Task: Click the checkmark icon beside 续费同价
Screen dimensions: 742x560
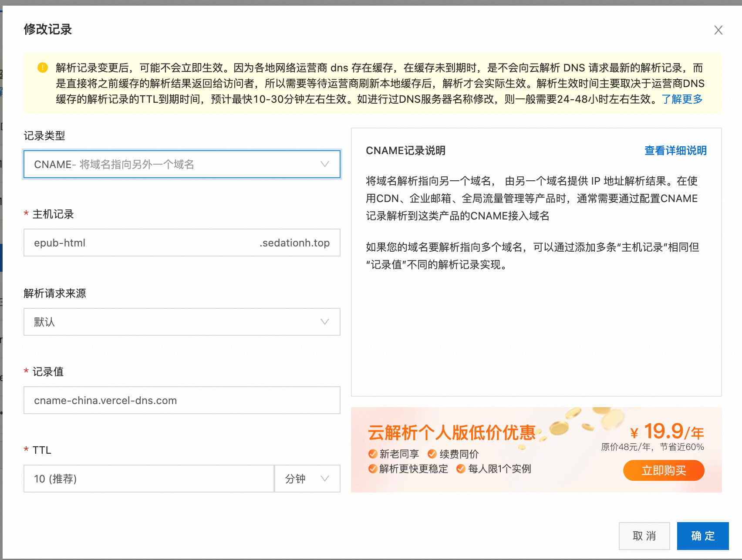Action: [432, 454]
